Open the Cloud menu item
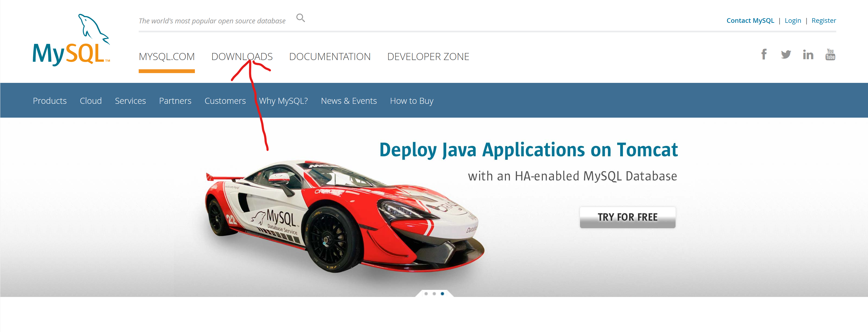The height and width of the screenshot is (332, 868). pos(91,101)
